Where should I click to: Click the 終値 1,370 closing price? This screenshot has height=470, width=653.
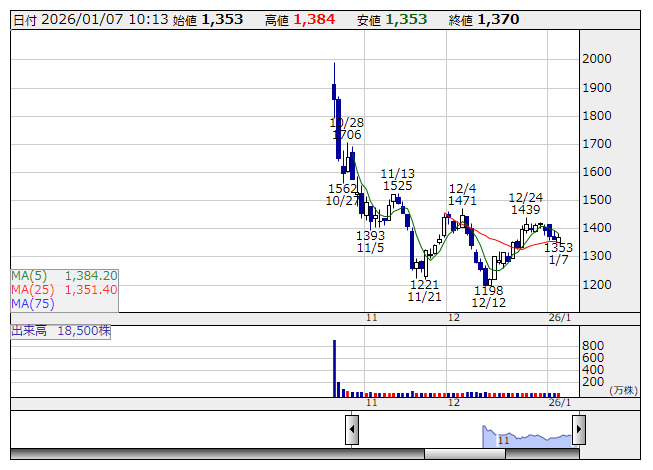click(x=484, y=20)
